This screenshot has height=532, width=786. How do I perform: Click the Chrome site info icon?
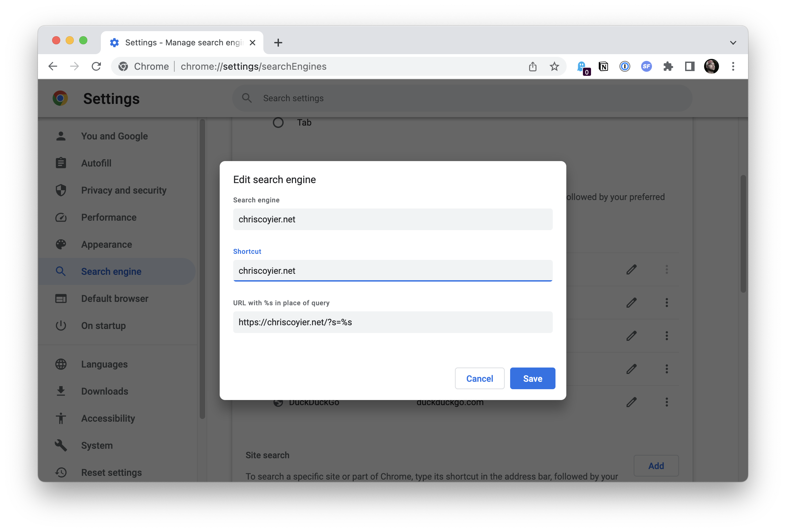click(x=123, y=66)
